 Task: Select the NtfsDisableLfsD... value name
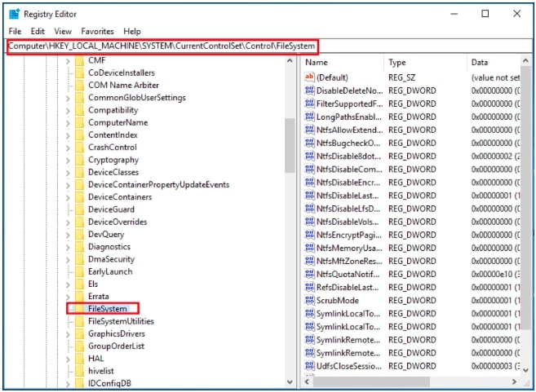point(348,209)
